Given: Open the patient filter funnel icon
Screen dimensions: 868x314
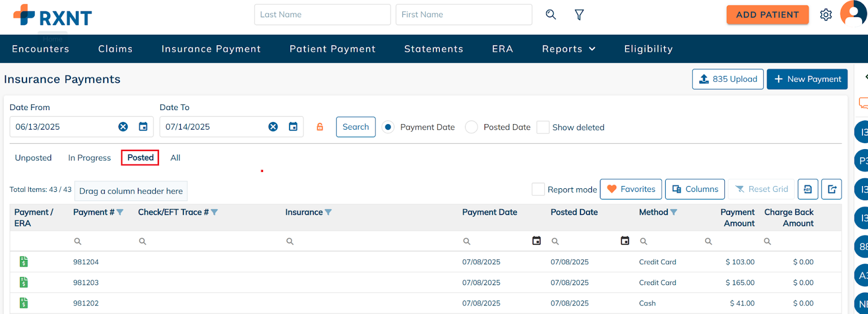Looking at the screenshot, I should pyautogui.click(x=579, y=15).
